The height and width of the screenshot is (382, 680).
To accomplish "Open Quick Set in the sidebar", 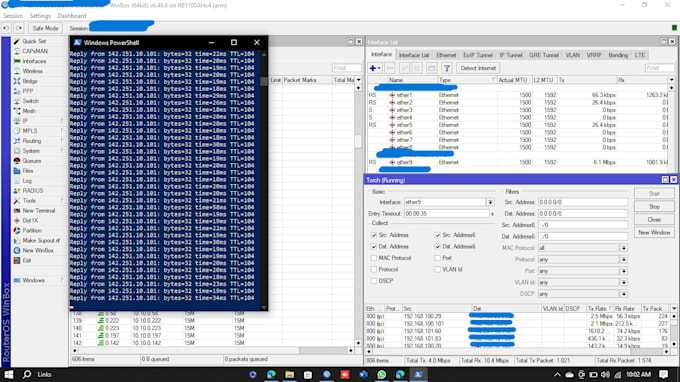I will pyautogui.click(x=34, y=41).
